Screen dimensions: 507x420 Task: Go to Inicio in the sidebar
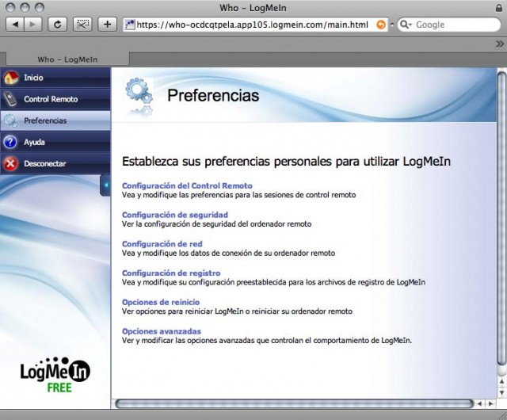55,78
